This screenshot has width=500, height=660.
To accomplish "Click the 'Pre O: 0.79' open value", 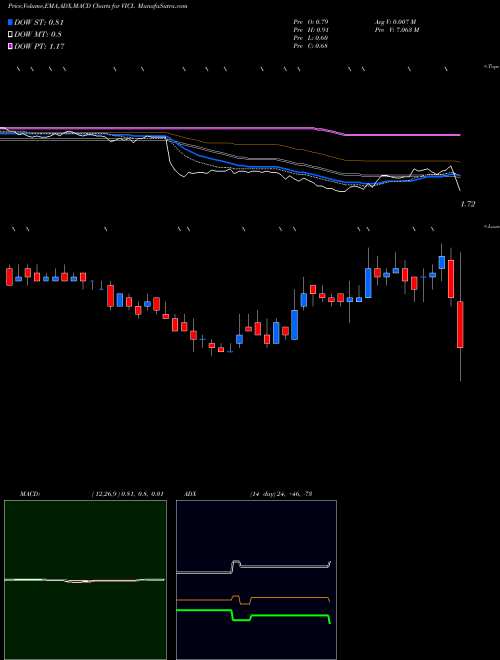I will 311,21.
